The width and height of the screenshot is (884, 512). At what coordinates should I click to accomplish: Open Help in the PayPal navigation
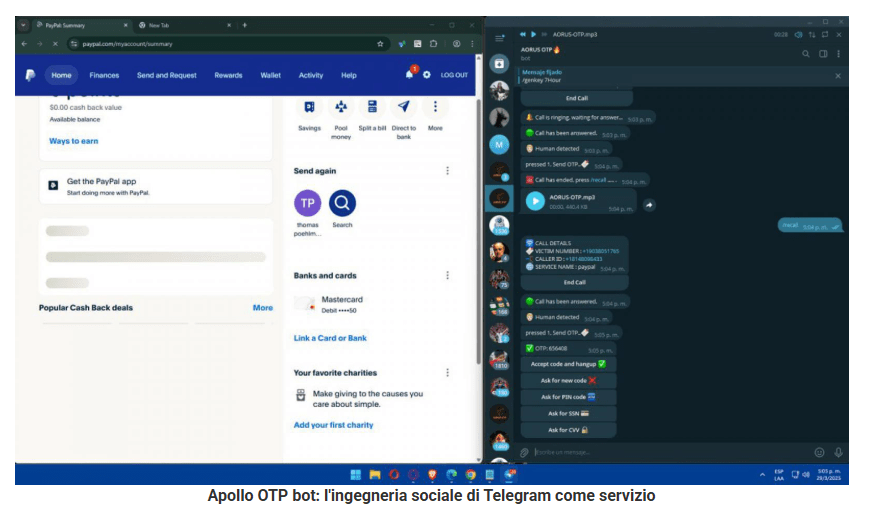pos(348,75)
